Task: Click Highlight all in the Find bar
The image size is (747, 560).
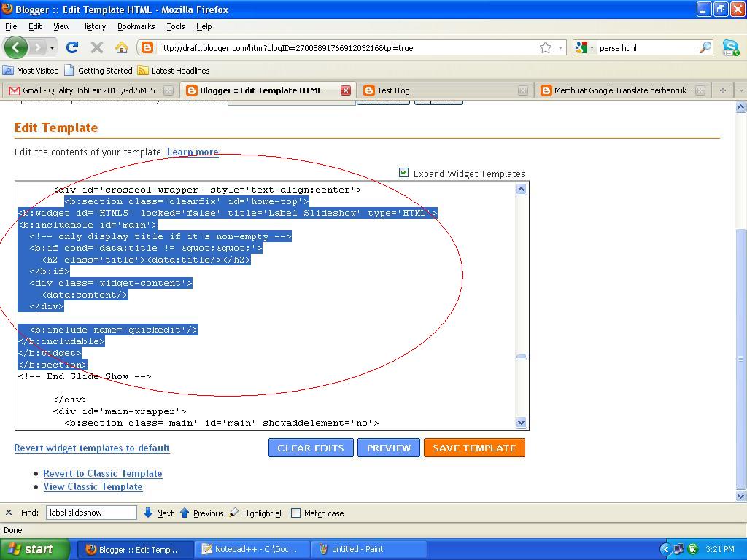Action: (256, 513)
